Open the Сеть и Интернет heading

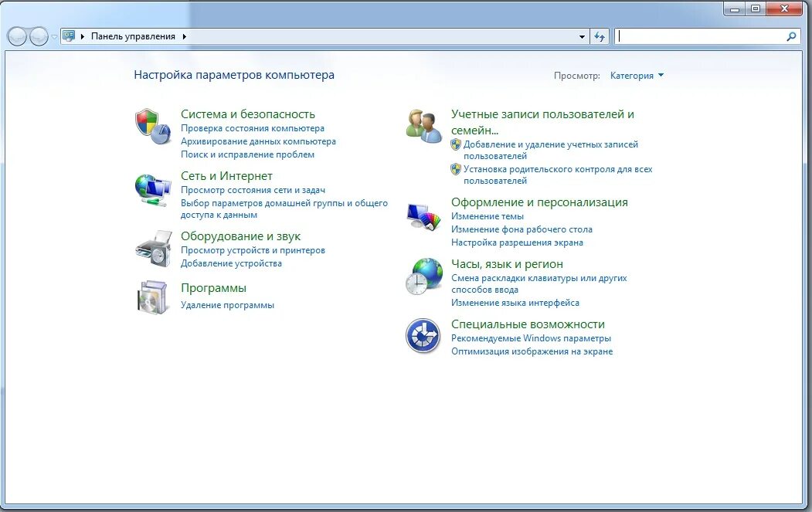pos(226,176)
